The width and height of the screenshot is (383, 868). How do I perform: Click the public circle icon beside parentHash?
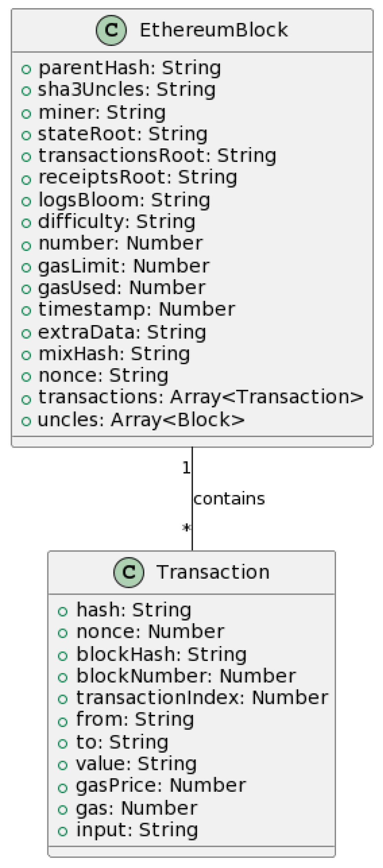click(x=26, y=69)
